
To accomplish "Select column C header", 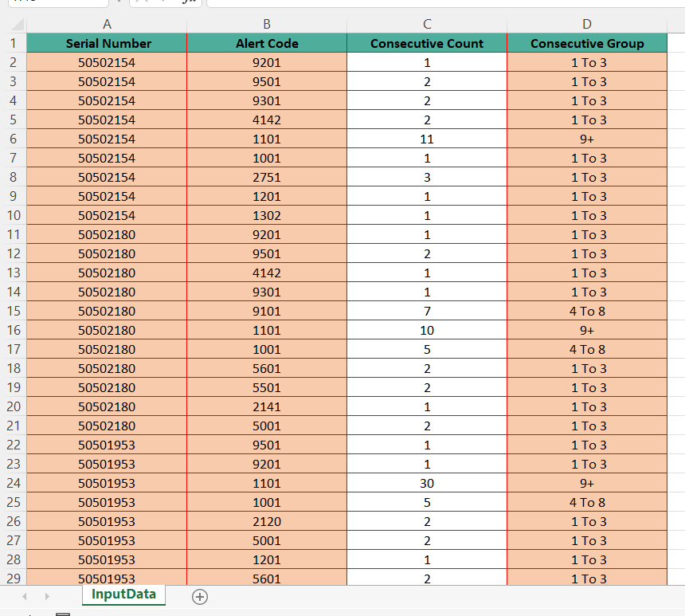I will click(x=427, y=24).
